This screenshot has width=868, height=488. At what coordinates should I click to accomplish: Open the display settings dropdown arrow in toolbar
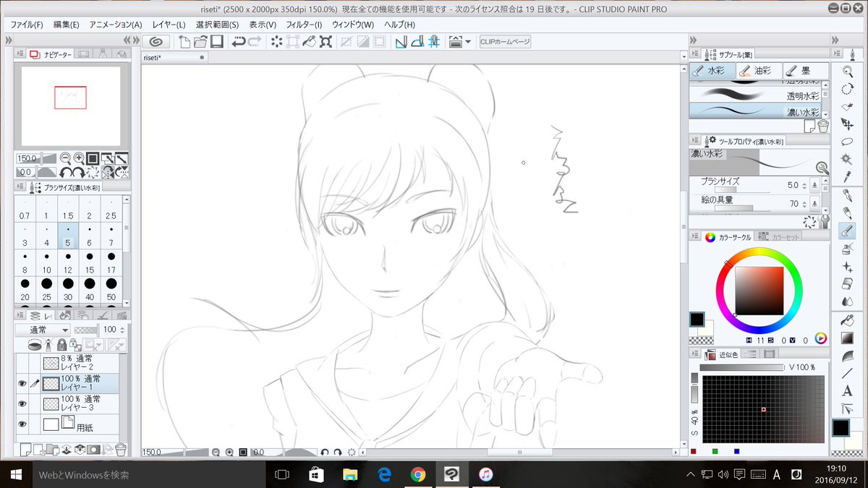click(x=468, y=42)
